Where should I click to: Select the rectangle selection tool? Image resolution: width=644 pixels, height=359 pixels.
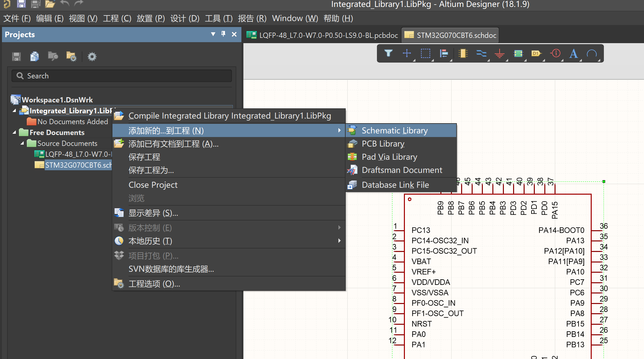[426, 53]
